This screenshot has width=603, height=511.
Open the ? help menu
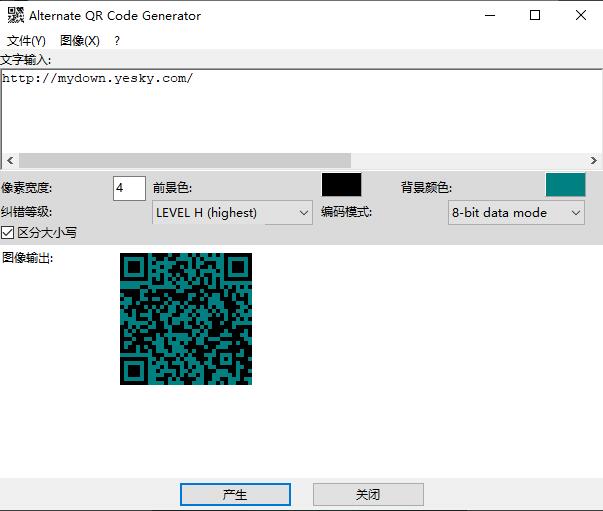pos(117,40)
